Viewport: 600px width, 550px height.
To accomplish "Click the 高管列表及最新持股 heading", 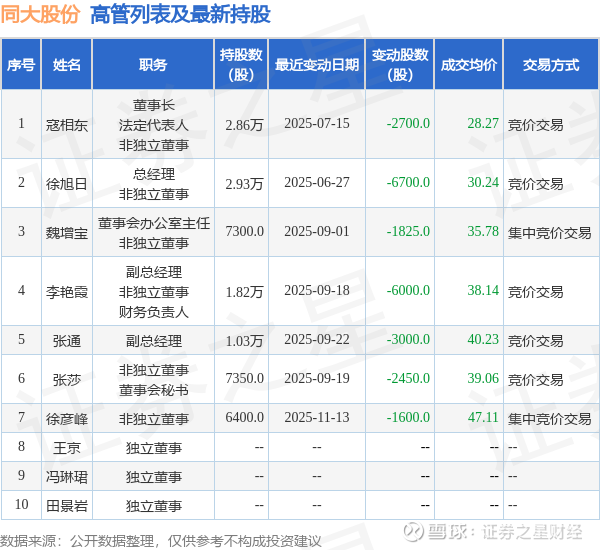I will [x=180, y=15].
